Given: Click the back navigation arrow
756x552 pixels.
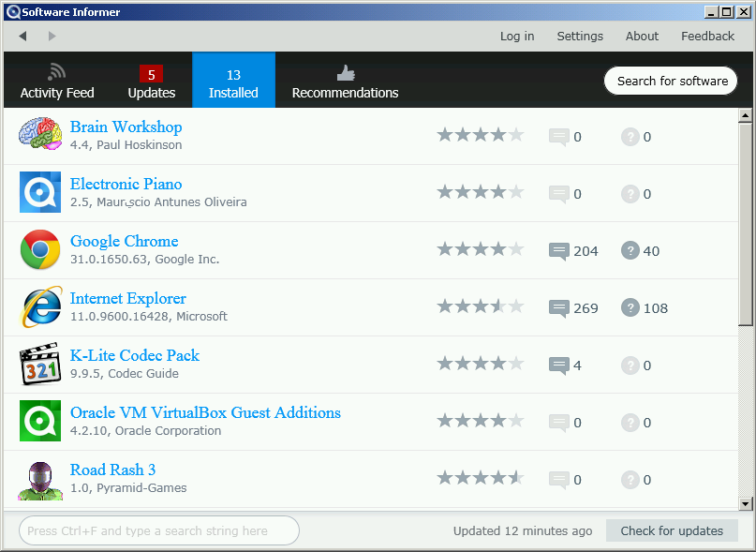Looking at the screenshot, I should [x=22, y=37].
